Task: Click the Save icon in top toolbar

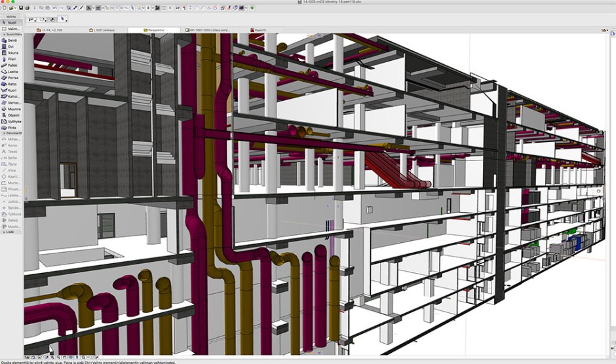Action: 21,8
